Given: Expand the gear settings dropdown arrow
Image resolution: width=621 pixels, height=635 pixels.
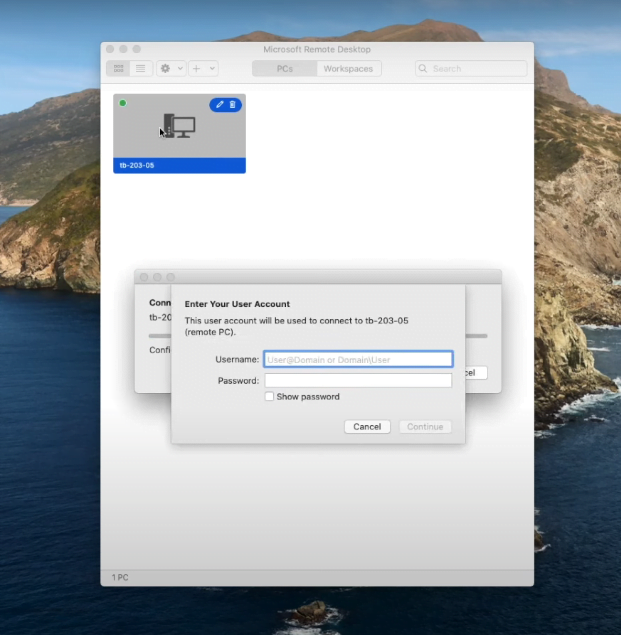Looking at the screenshot, I should (180, 69).
